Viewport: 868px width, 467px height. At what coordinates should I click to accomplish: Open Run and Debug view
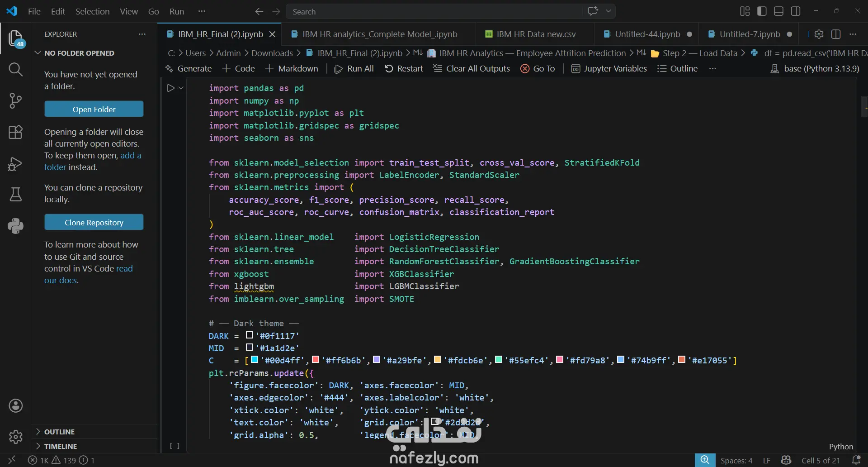click(16, 163)
